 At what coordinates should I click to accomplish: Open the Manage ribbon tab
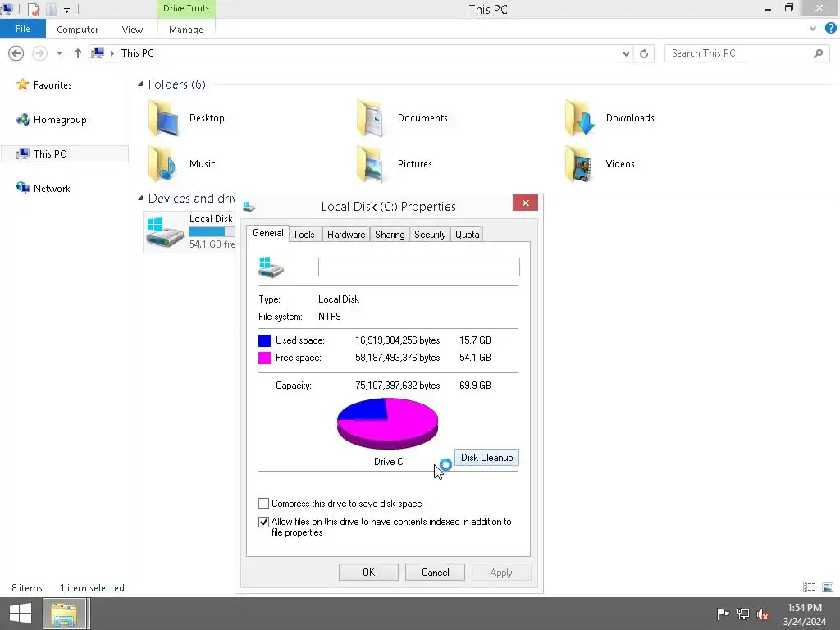coord(186,30)
